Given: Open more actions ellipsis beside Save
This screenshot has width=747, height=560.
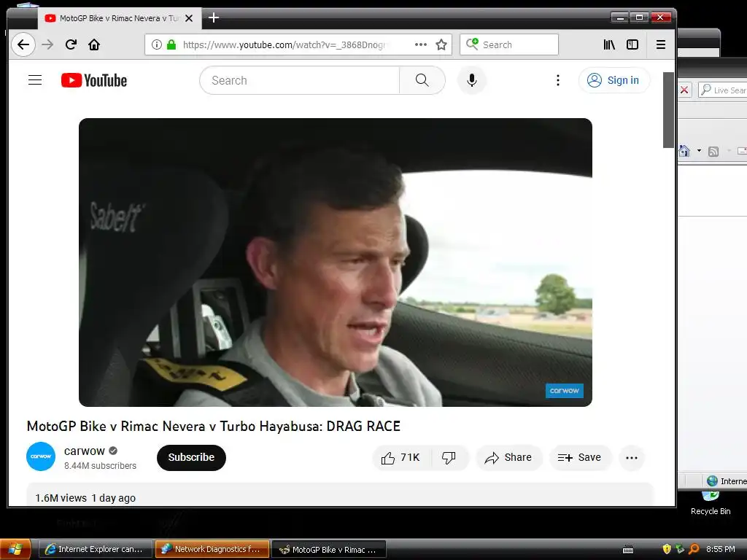Looking at the screenshot, I should [632, 458].
